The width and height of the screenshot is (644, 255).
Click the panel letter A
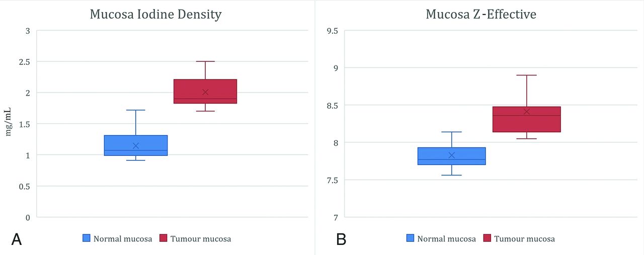[17, 240]
